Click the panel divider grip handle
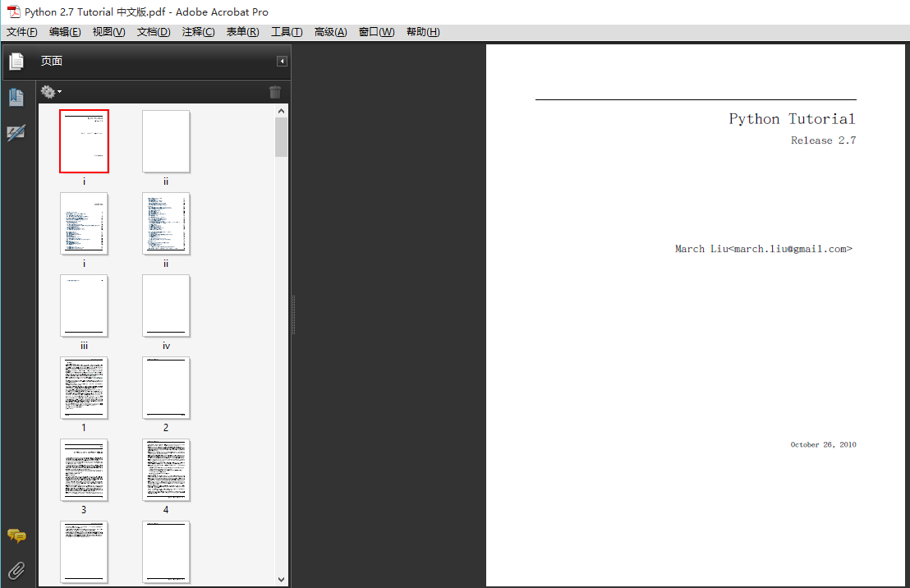910x588 pixels. 294,315
